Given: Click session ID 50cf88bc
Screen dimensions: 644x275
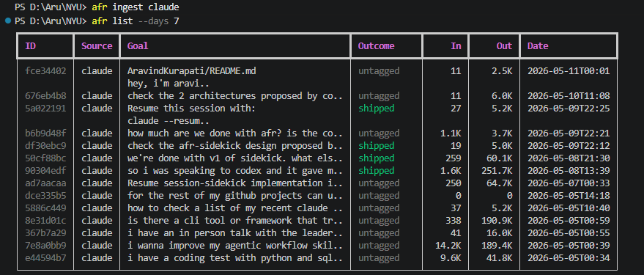Looking at the screenshot, I should pos(45,158).
